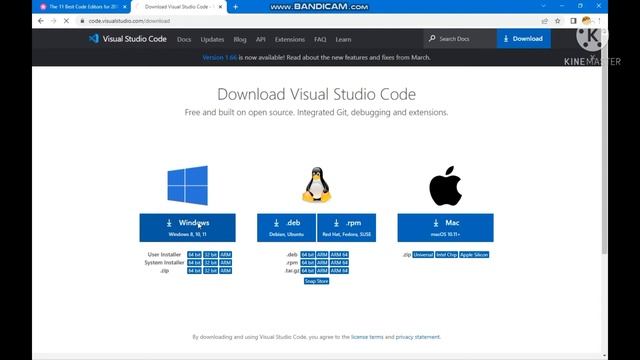Click the share page icon in address bar

544,21
